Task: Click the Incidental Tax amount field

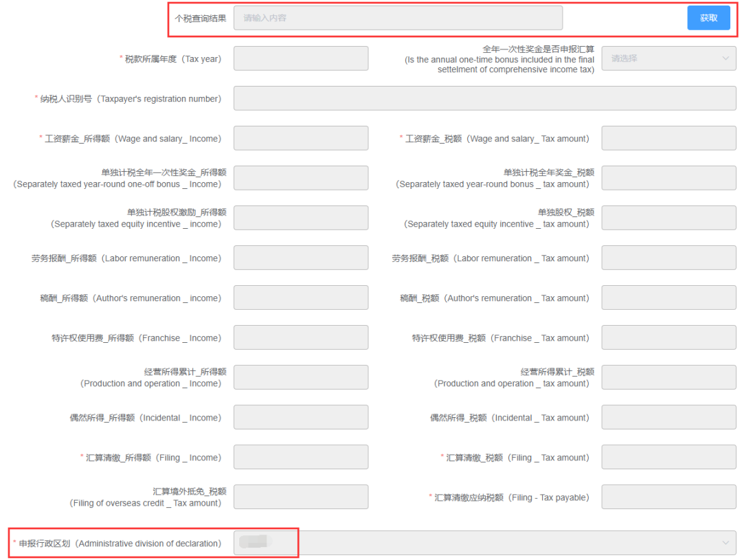Action: [668, 417]
